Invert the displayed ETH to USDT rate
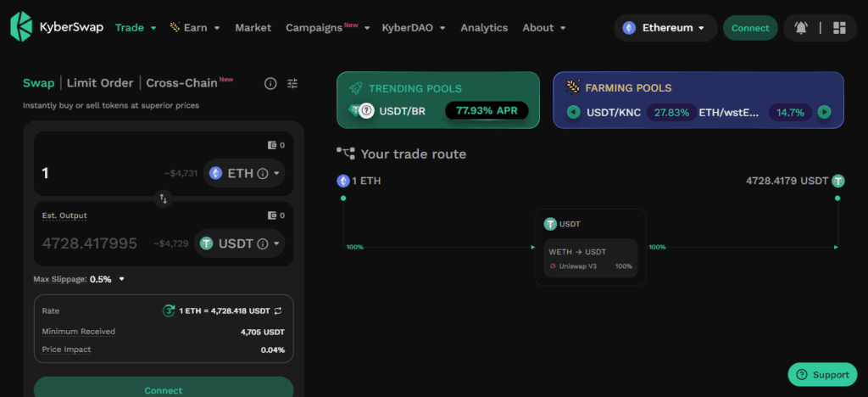The height and width of the screenshot is (397, 868). coord(278,311)
